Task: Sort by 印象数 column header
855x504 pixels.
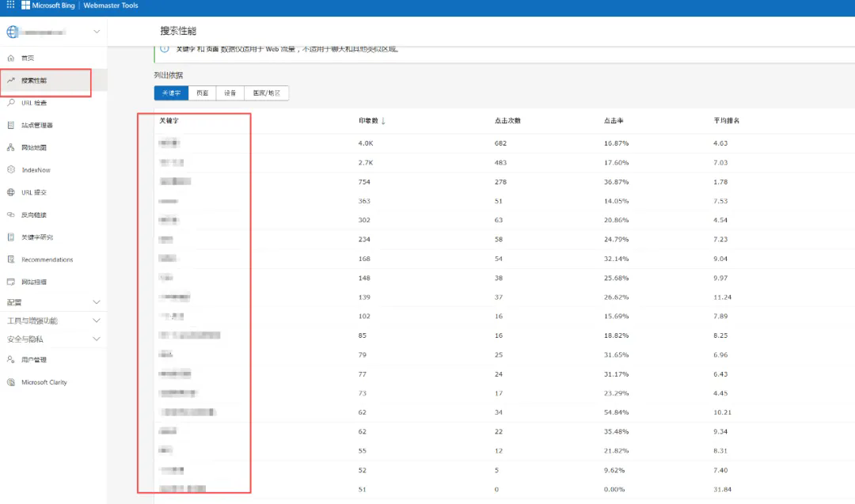Action: tap(368, 121)
